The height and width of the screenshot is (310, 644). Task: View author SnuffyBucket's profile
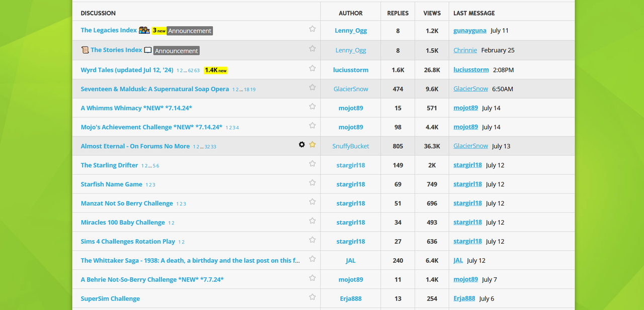tap(351, 146)
